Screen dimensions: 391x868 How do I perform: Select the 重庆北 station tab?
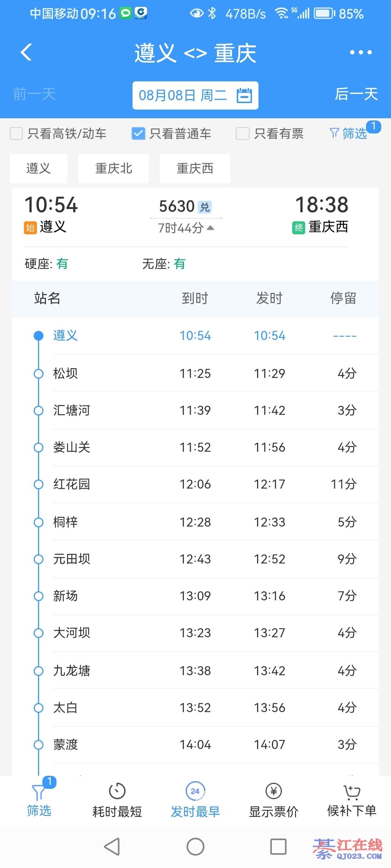113,169
